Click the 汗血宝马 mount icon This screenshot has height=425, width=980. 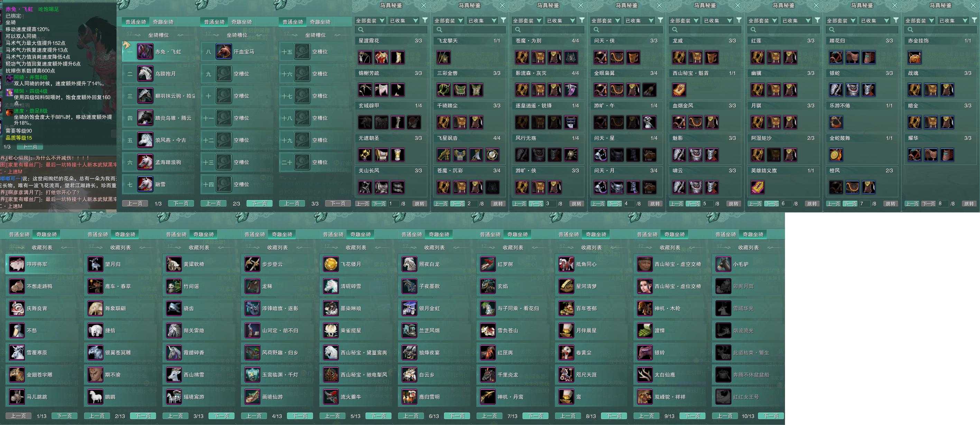tap(224, 52)
